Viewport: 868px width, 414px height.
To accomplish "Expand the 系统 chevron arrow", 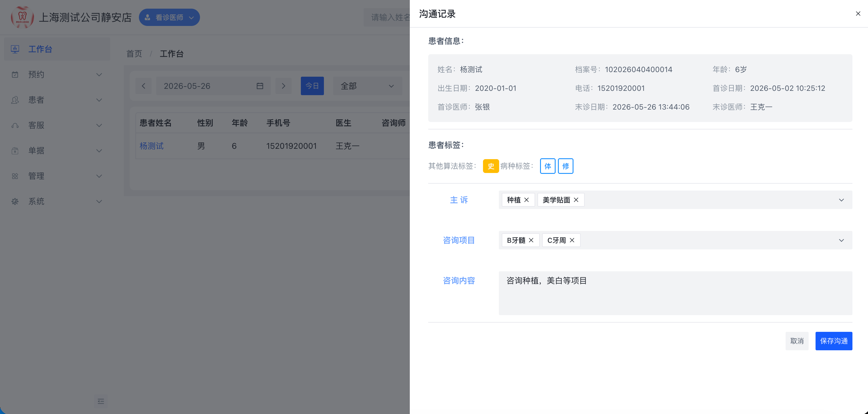I will tap(99, 201).
